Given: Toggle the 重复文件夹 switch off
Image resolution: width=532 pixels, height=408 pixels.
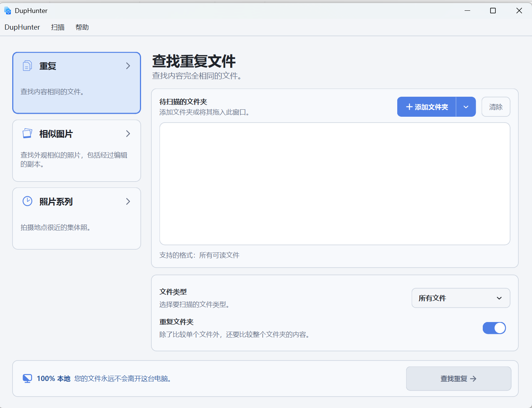Looking at the screenshot, I should 494,328.
